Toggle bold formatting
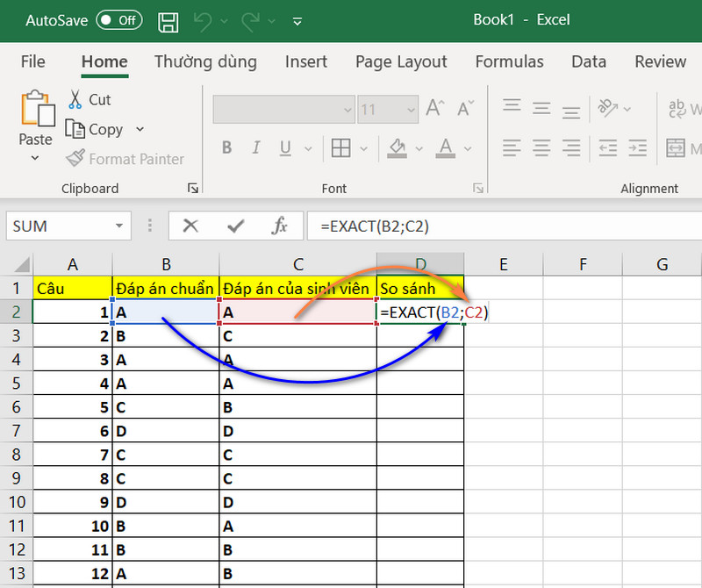Viewport: 702px width, 588px height. (226, 147)
